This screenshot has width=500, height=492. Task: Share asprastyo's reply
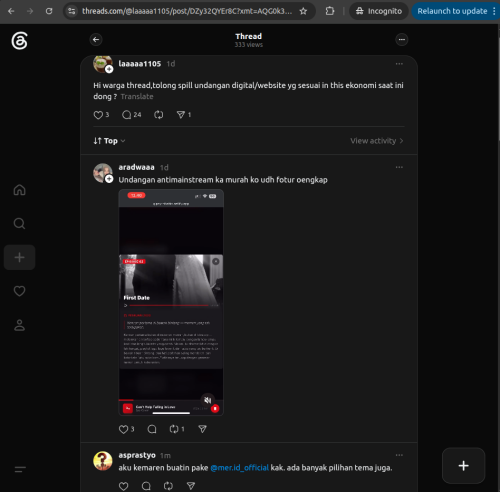pos(191,486)
